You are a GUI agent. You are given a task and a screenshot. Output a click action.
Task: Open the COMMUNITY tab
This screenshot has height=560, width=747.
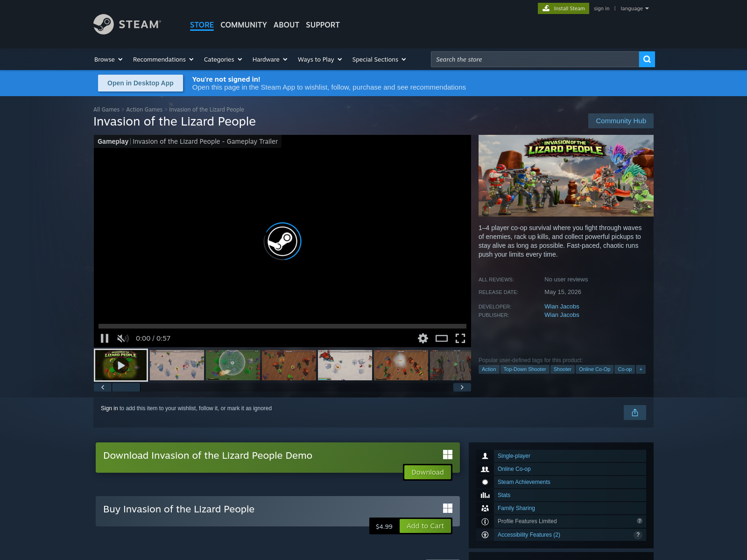tap(244, 25)
